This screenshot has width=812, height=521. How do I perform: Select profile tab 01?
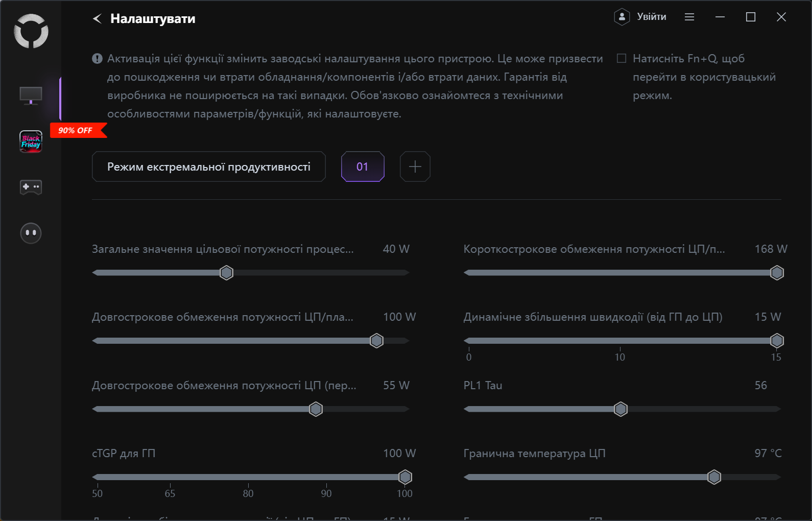click(363, 167)
